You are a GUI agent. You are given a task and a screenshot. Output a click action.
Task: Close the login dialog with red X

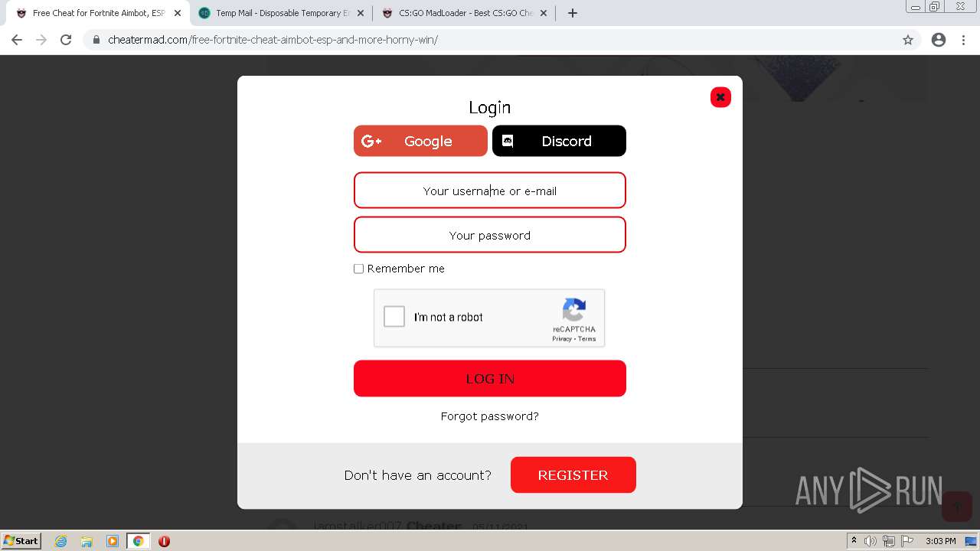click(720, 97)
